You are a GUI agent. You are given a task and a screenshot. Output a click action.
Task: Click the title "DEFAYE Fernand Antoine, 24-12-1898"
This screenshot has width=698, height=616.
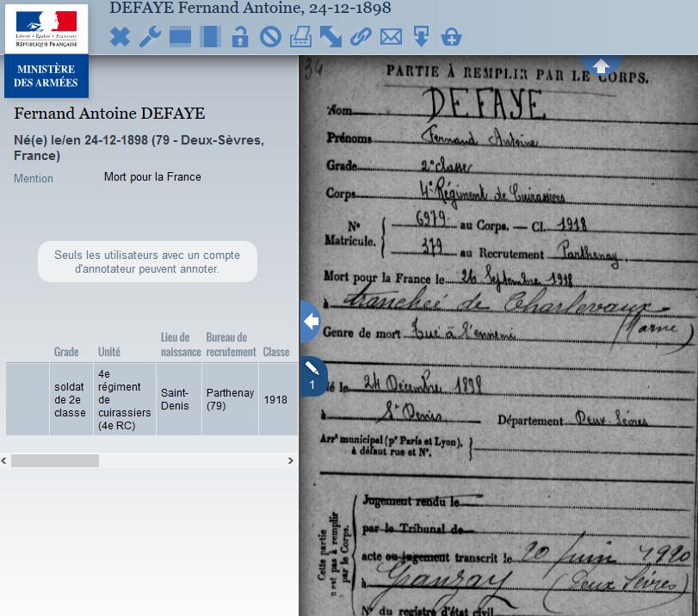tap(250, 8)
